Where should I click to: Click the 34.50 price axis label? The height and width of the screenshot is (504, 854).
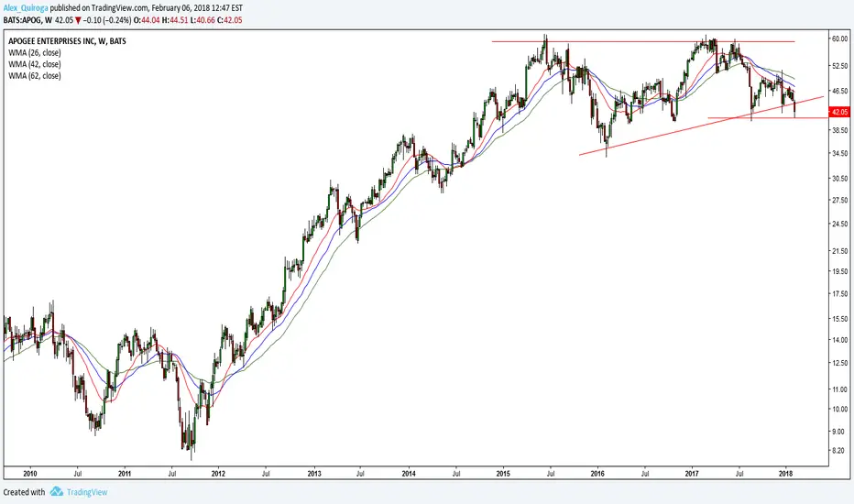[x=840, y=154]
